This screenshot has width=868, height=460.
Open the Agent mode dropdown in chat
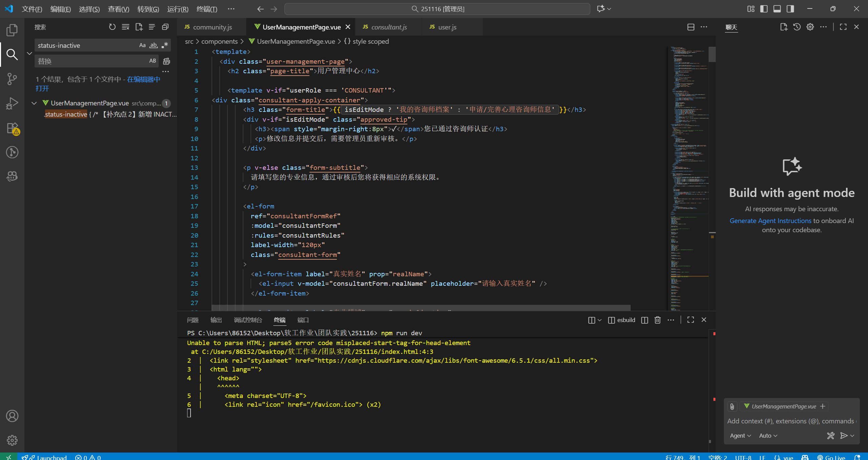(x=740, y=436)
